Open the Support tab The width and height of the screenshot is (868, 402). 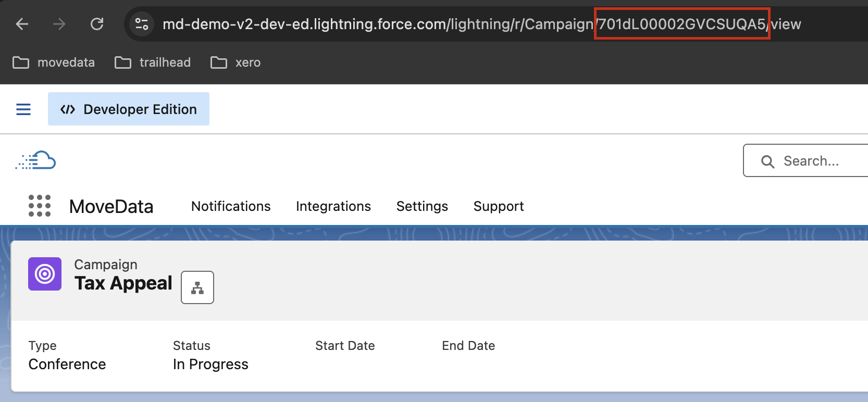coord(499,206)
